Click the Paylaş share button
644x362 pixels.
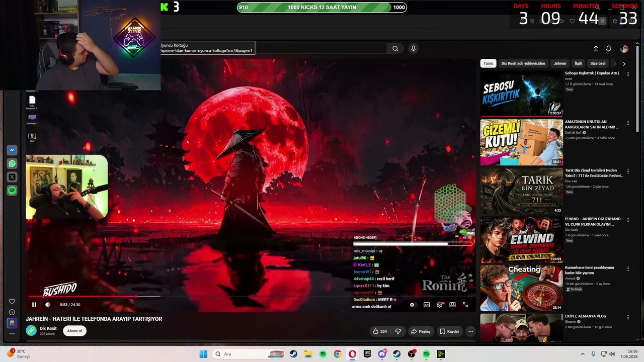pyautogui.click(x=421, y=331)
